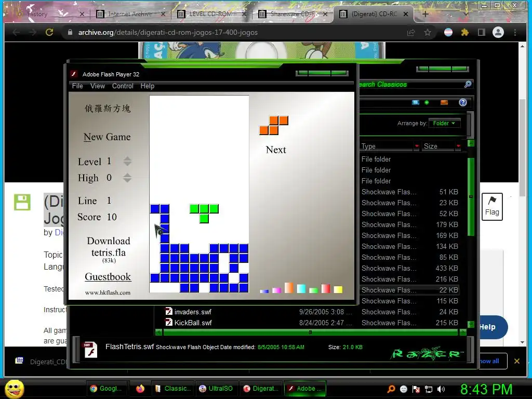This screenshot has height=399, width=532.
Task: Click the volume speaker tray icon
Action: click(441, 389)
